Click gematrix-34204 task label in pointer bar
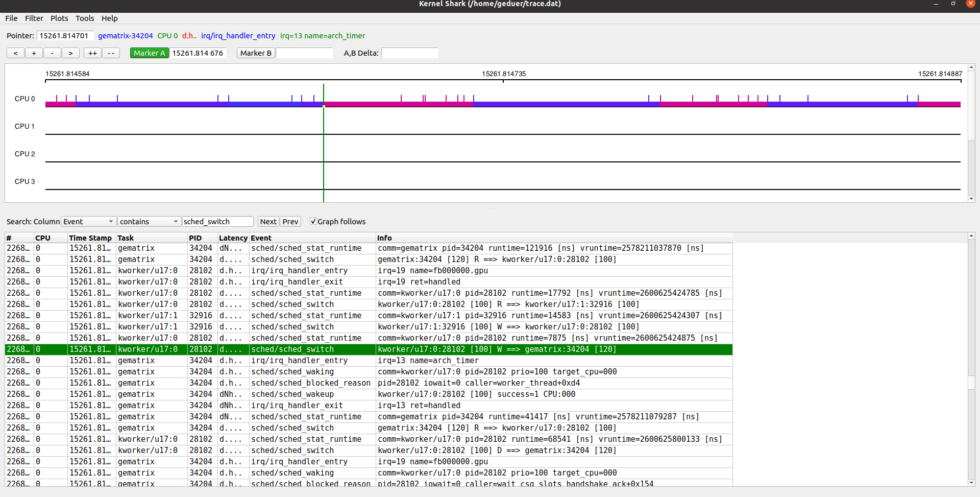Viewport: 980px width, 497px height. (126, 36)
